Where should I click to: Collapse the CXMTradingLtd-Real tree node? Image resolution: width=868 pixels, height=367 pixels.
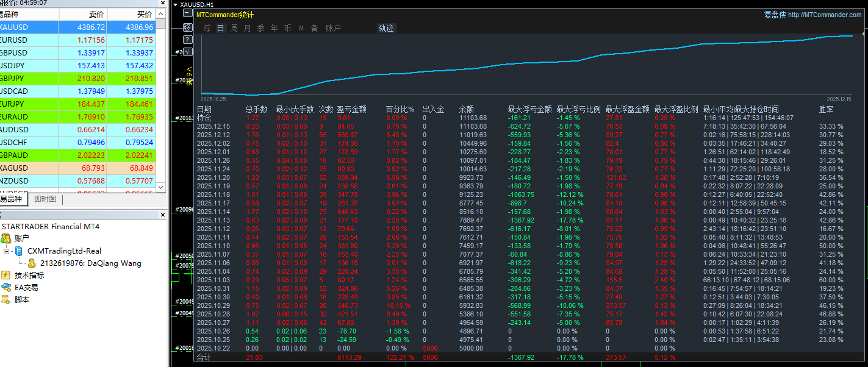(7, 251)
